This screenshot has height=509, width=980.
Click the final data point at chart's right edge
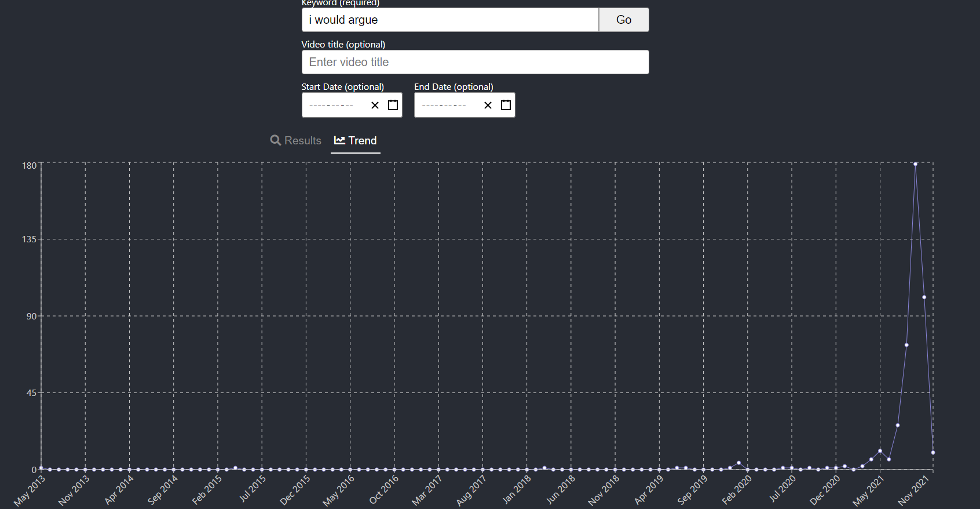[933, 452]
